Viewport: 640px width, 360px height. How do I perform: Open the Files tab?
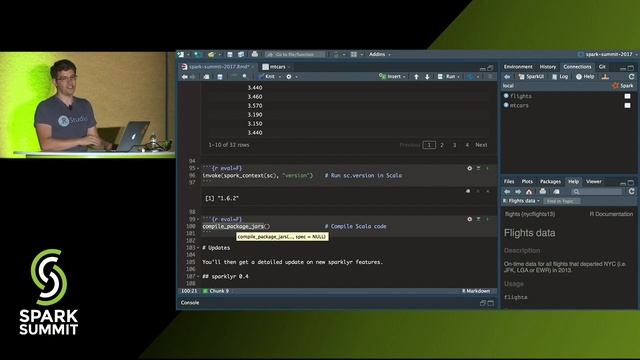509,182
